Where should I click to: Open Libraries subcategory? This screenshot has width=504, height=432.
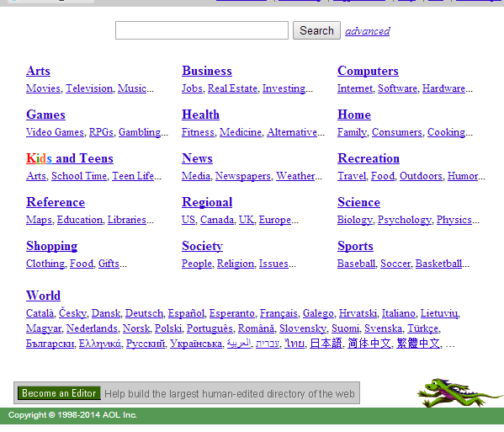point(127,220)
